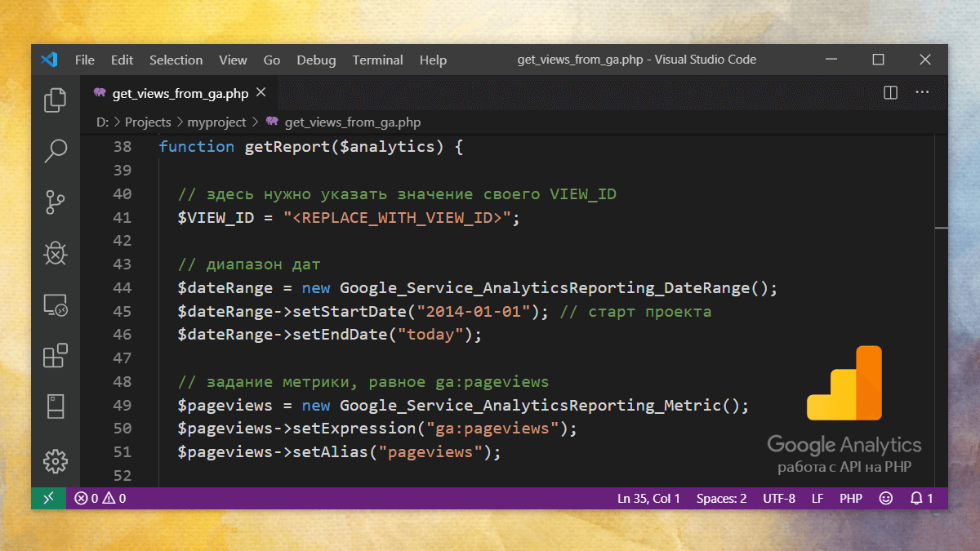The width and height of the screenshot is (980, 551).
Task: Open the Extensions view
Action: pos(56,356)
